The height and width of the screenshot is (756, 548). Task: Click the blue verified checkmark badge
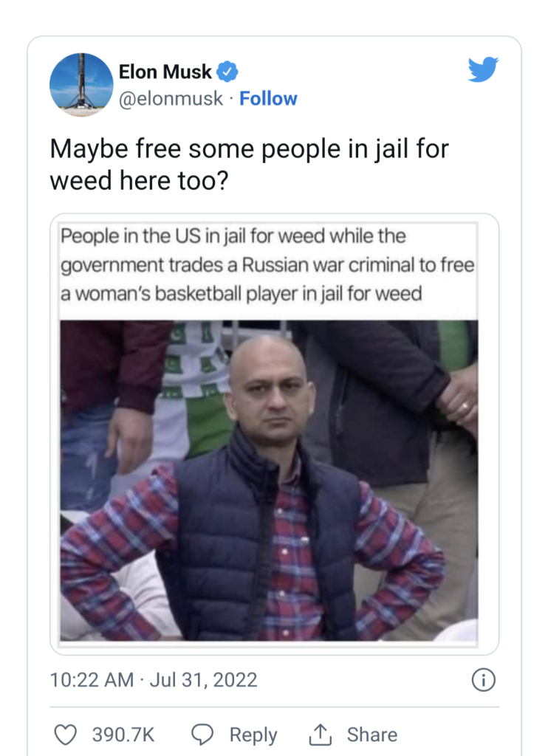coord(227,72)
